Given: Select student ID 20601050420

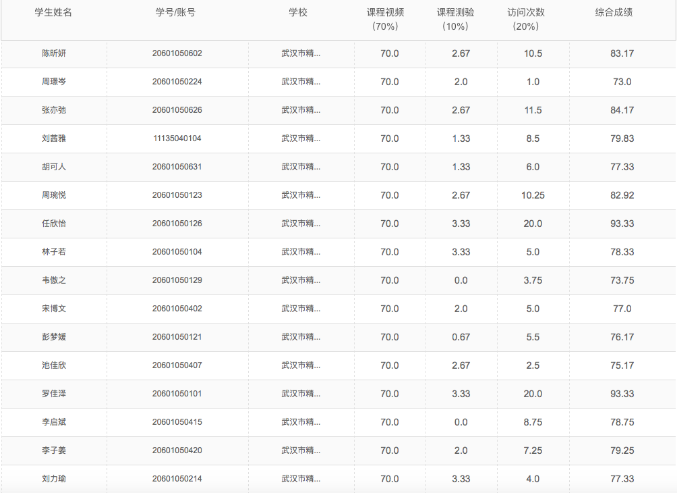Looking at the screenshot, I should coord(177,450).
